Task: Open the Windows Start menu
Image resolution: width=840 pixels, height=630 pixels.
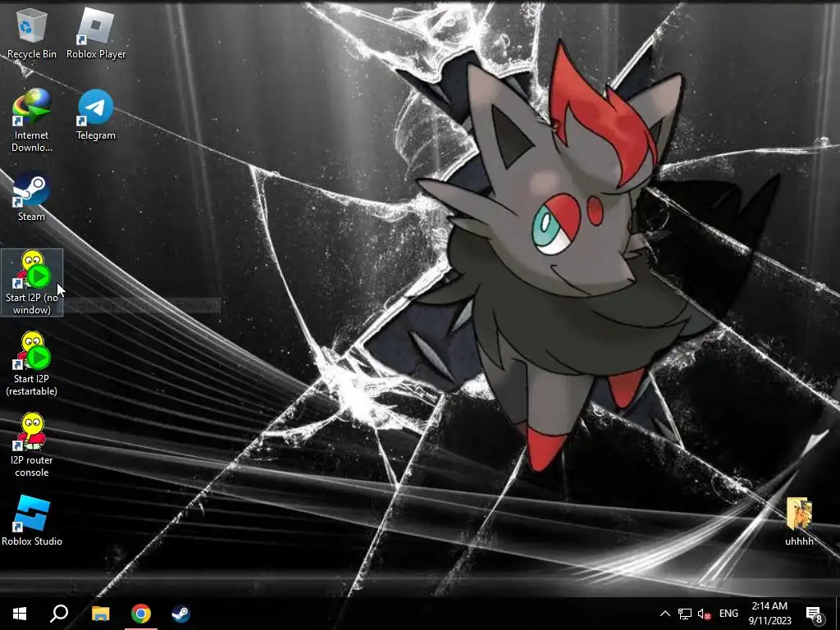Action: (20, 614)
